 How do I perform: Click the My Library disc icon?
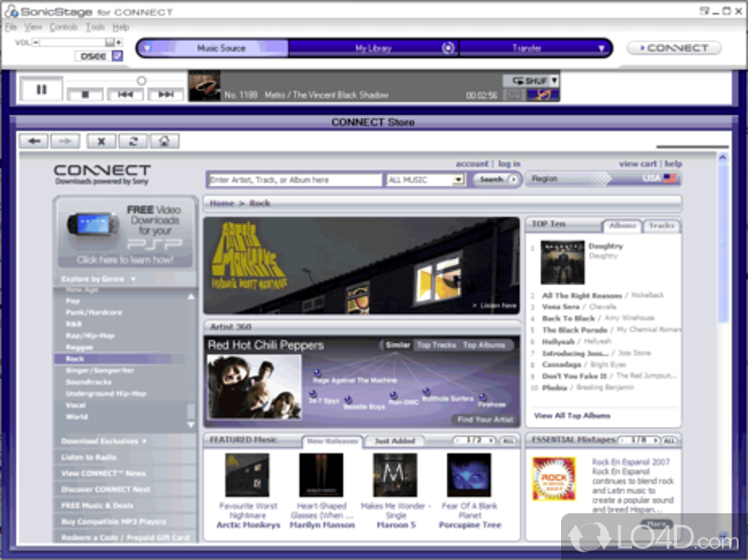pyautogui.click(x=448, y=48)
